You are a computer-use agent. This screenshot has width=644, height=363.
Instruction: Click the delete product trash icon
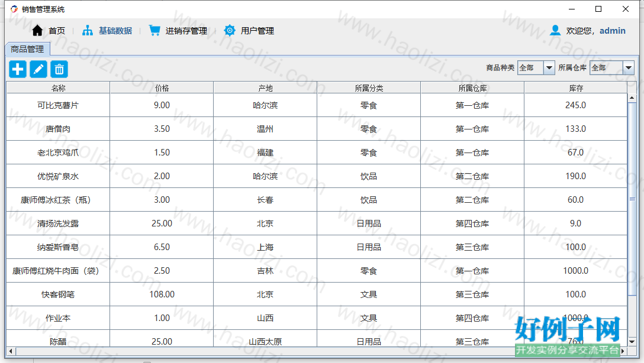(x=59, y=69)
